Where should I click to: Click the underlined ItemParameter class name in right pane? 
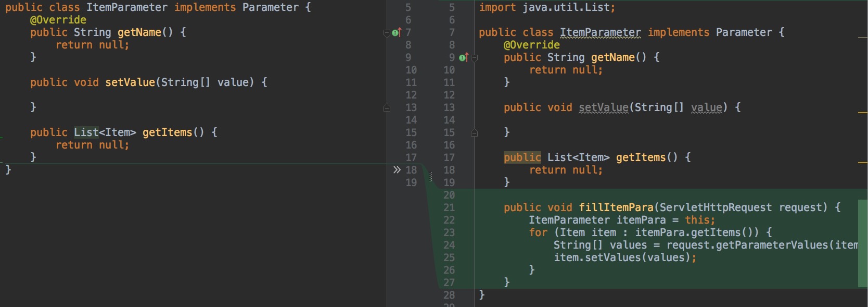(x=600, y=32)
